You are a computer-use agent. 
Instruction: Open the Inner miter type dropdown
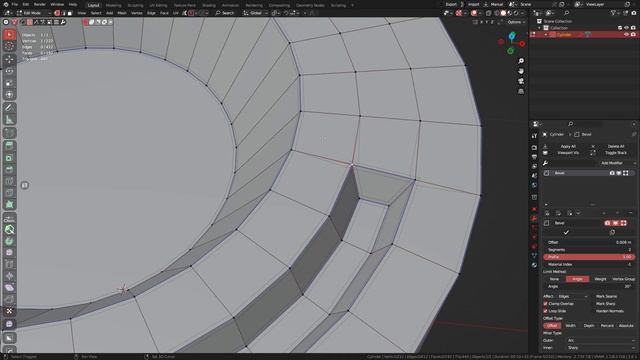pyautogui.click(x=600, y=348)
